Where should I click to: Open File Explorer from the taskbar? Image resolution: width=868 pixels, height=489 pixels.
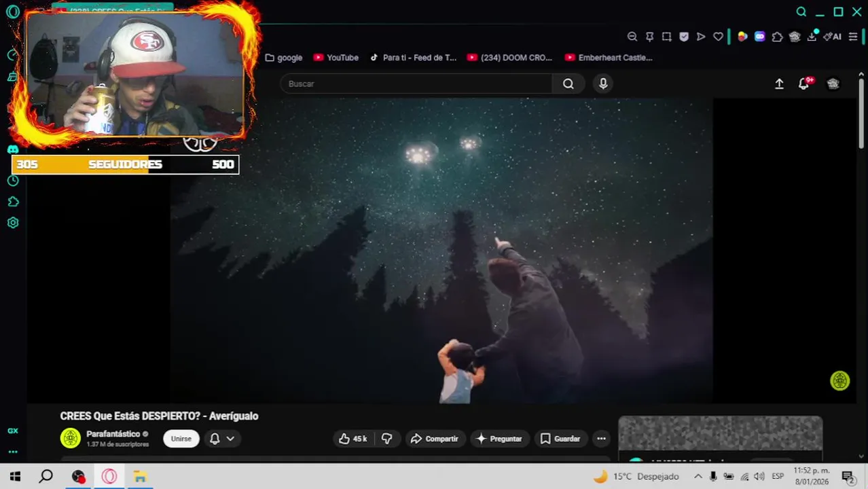coord(140,476)
